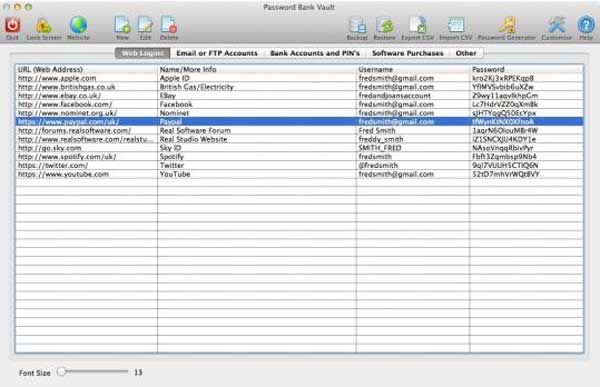Click the SMITH_FRED username cell
Screen dimensions: 600x387
(x=413, y=148)
